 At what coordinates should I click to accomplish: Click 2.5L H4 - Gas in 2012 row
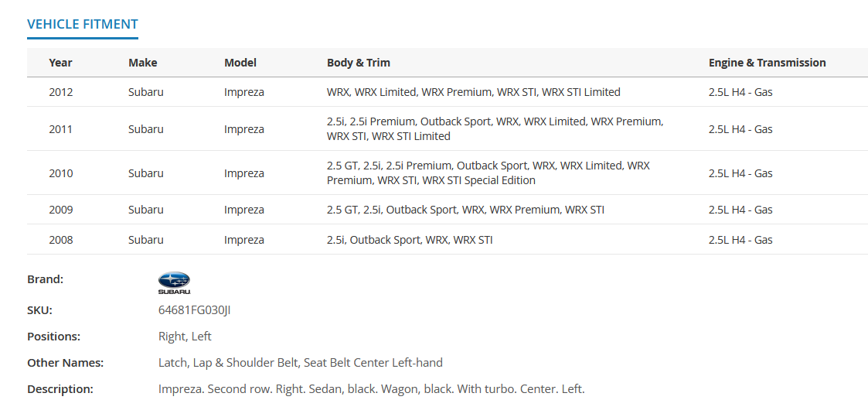[x=740, y=92]
